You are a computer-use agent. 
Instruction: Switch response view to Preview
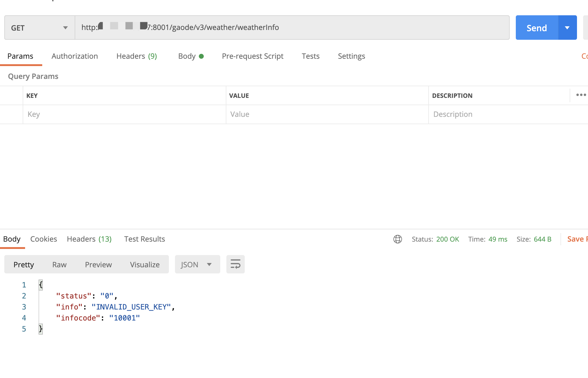click(x=98, y=265)
